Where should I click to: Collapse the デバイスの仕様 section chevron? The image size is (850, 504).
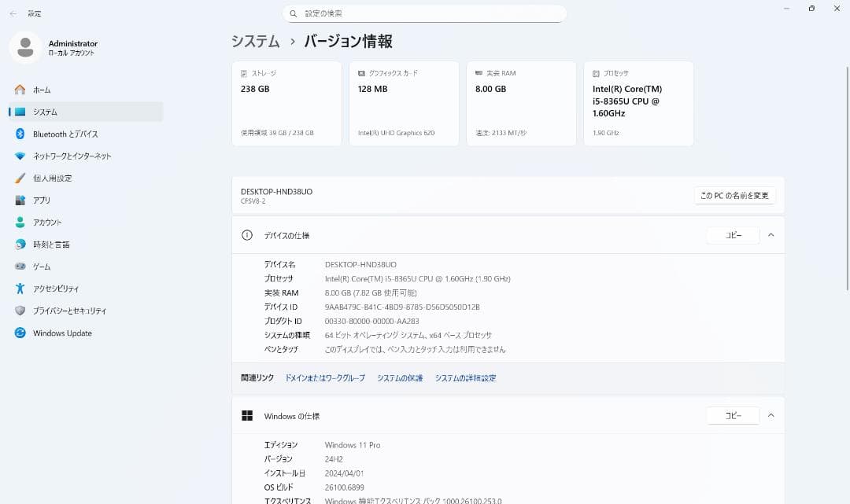pos(771,235)
